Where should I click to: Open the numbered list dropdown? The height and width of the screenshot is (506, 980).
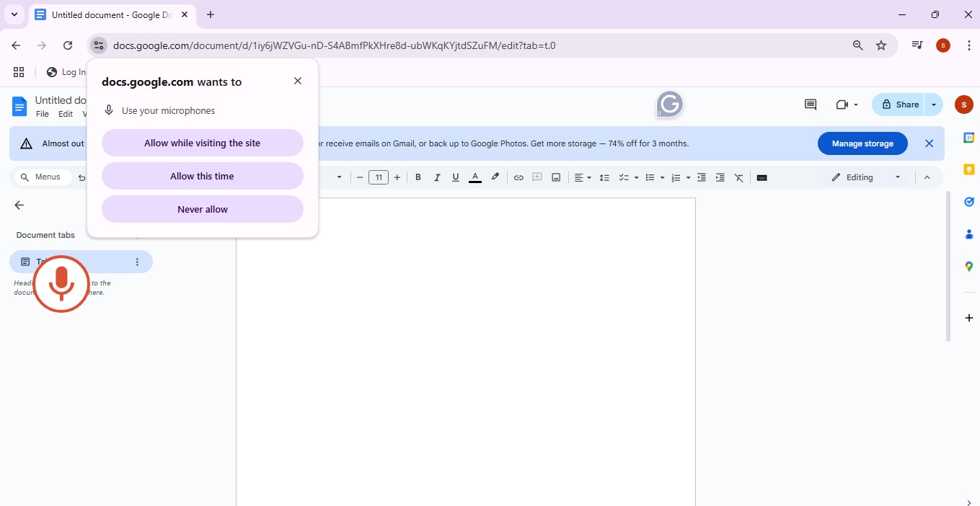point(687,177)
